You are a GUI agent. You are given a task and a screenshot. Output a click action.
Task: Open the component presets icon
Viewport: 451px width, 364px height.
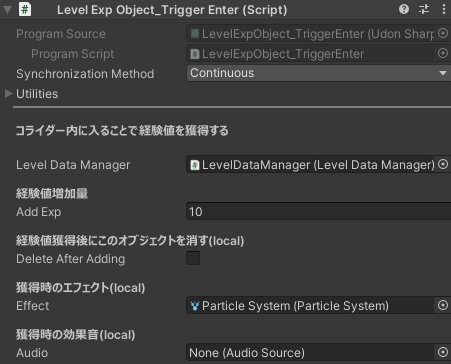pyautogui.click(x=424, y=9)
